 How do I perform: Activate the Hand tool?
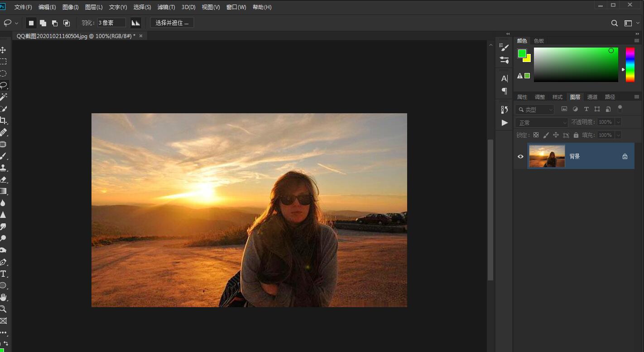tap(3, 297)
